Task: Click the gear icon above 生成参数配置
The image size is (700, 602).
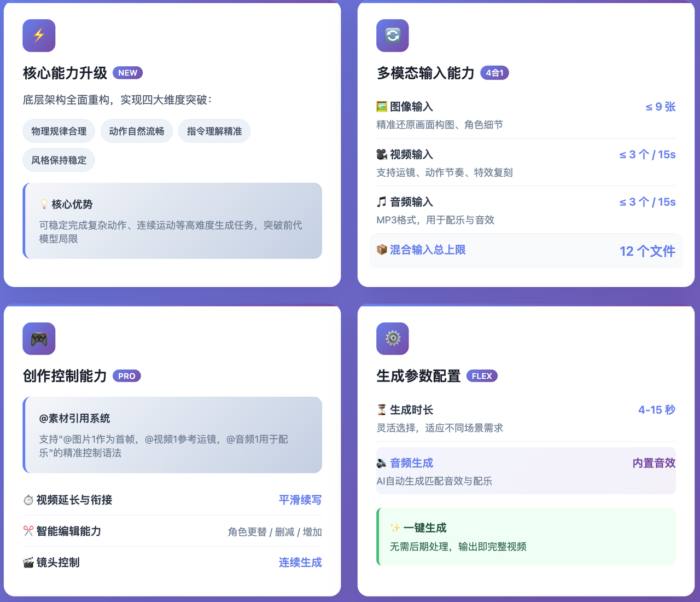Action: pyautogui.click(x=392, y=339)
